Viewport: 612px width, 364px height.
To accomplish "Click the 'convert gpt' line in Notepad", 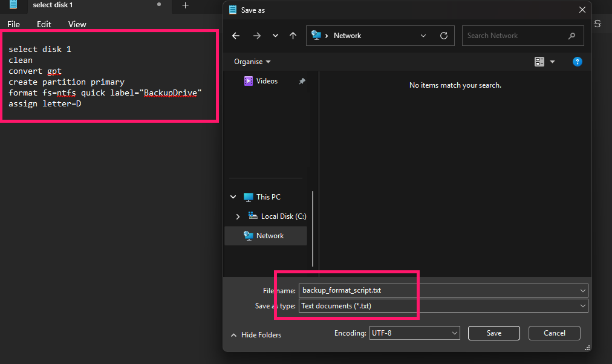I will (x=35, y=71).
